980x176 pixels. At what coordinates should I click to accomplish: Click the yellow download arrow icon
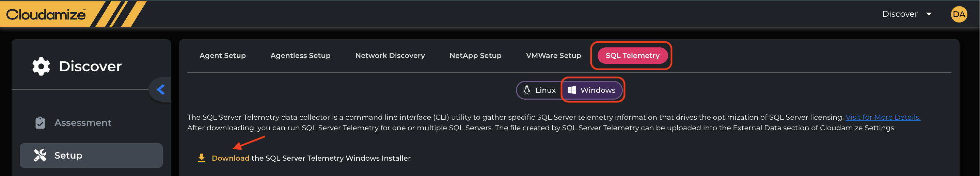pos(201,158)
